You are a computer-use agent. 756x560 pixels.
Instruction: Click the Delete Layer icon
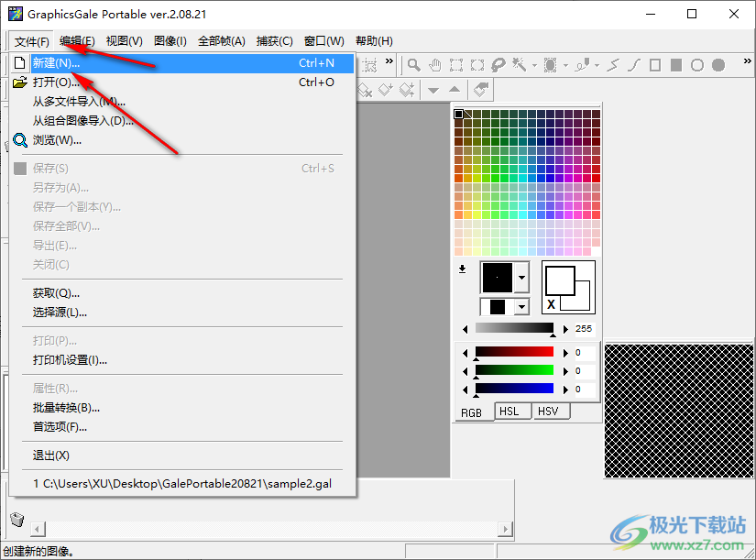pyautogui.click(x=366, y=90)
